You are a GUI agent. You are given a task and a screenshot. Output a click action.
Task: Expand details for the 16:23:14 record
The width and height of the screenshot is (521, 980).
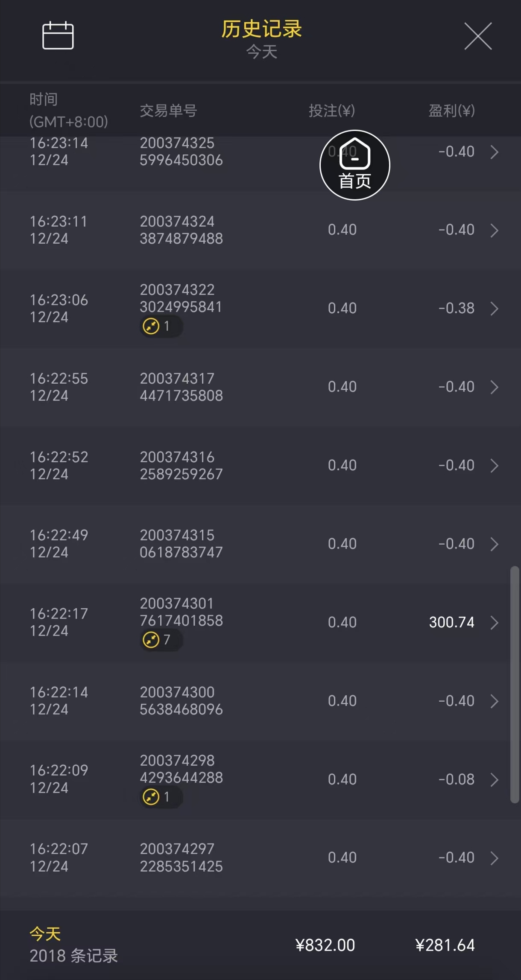tap(495, 152)
